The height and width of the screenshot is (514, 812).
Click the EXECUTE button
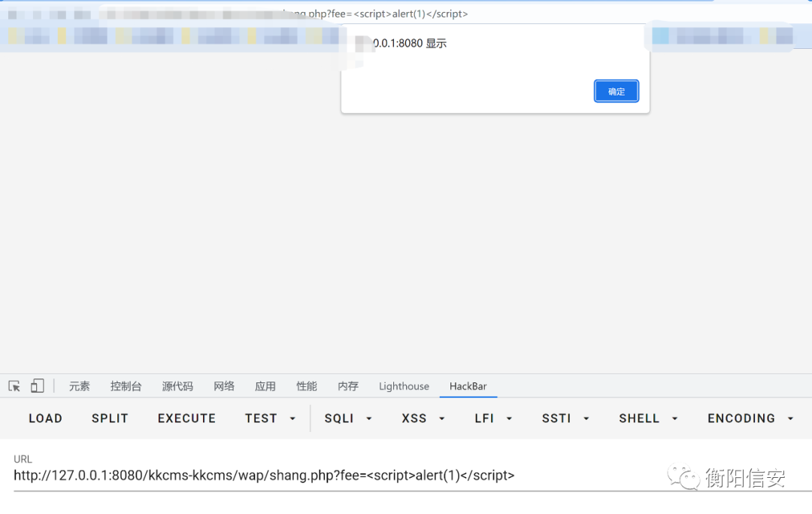[187, 418]
